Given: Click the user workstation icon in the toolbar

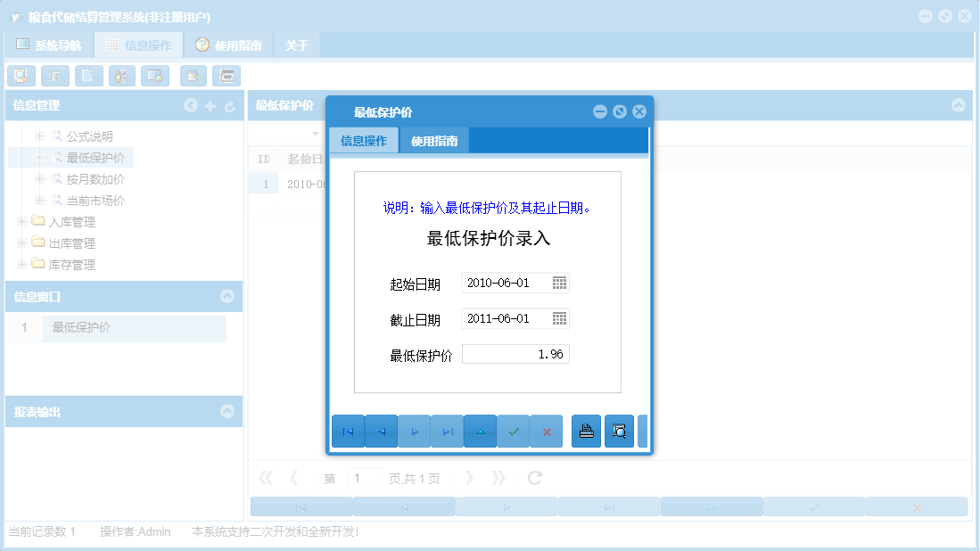Looking at the screenshot, I should tap(121, 76).
